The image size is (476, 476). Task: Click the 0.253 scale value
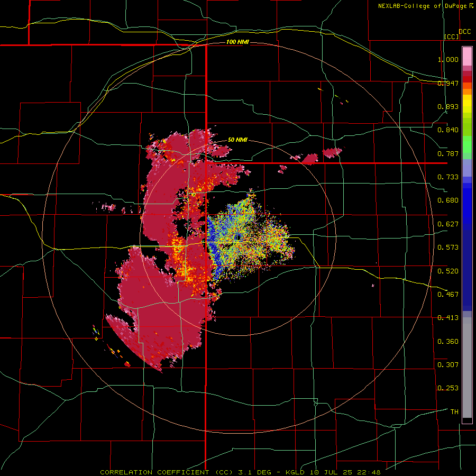click(x=448, y=388)
